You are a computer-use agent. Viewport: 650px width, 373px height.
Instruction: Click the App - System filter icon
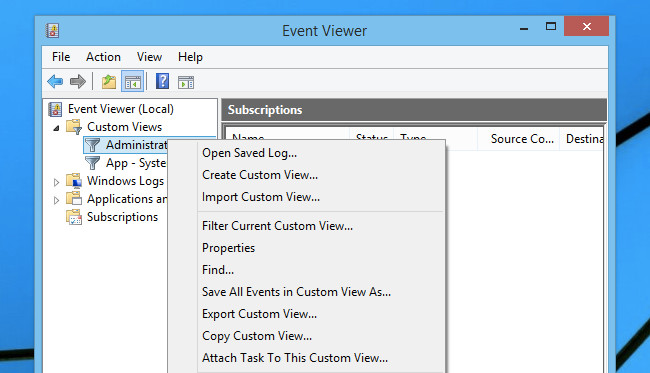point(92,163)
